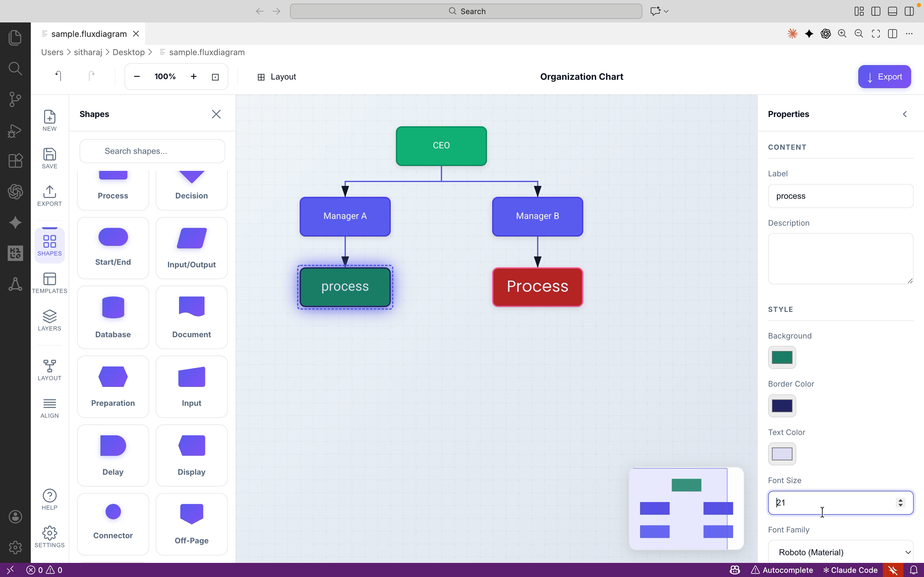
Task: Add a Database shape from palette
Action: point(113,317)
